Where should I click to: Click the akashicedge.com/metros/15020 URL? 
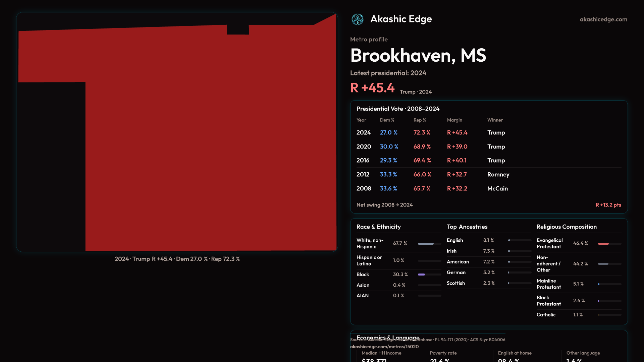point(384,347)
